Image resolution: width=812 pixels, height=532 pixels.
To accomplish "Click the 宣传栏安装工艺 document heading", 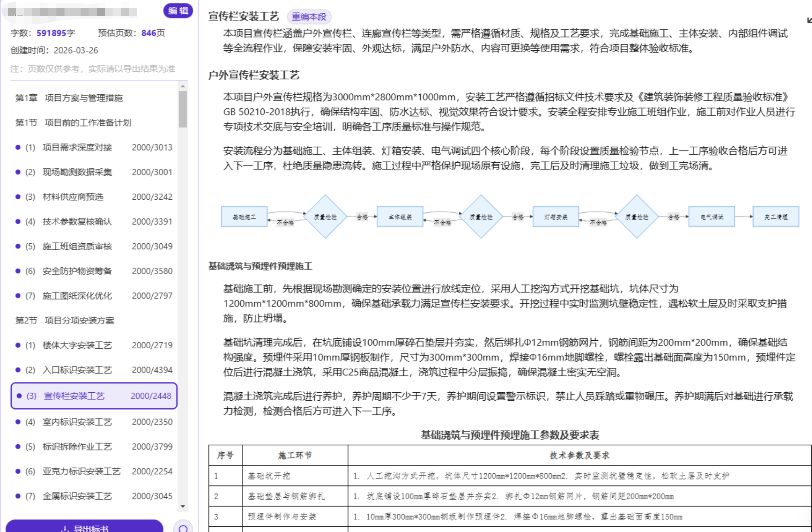I will click(x=244, y=17).
